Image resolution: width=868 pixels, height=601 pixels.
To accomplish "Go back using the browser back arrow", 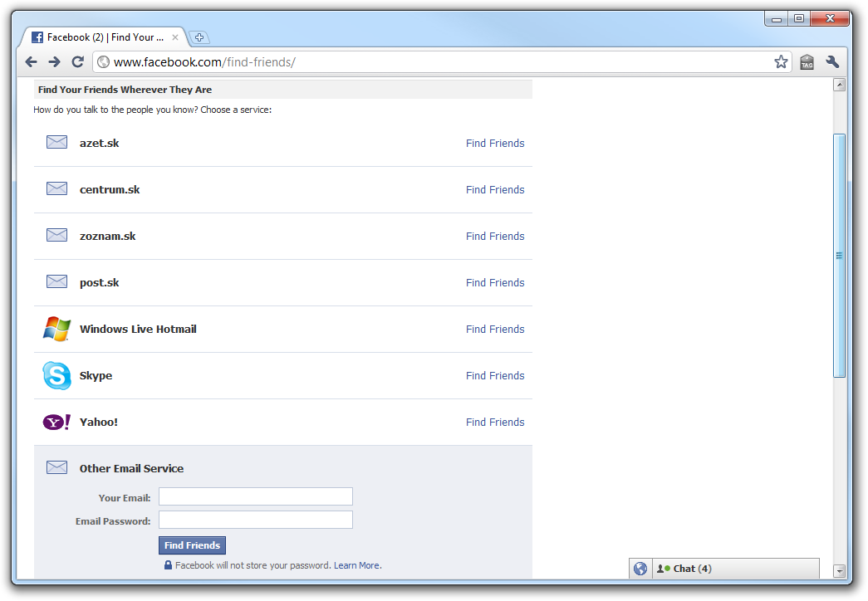I will (31, 62).
